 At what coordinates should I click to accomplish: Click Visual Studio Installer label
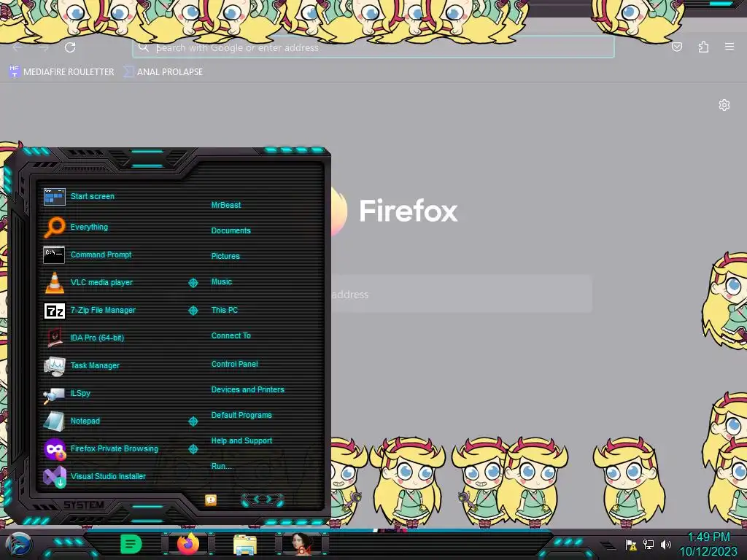point(108,477)
